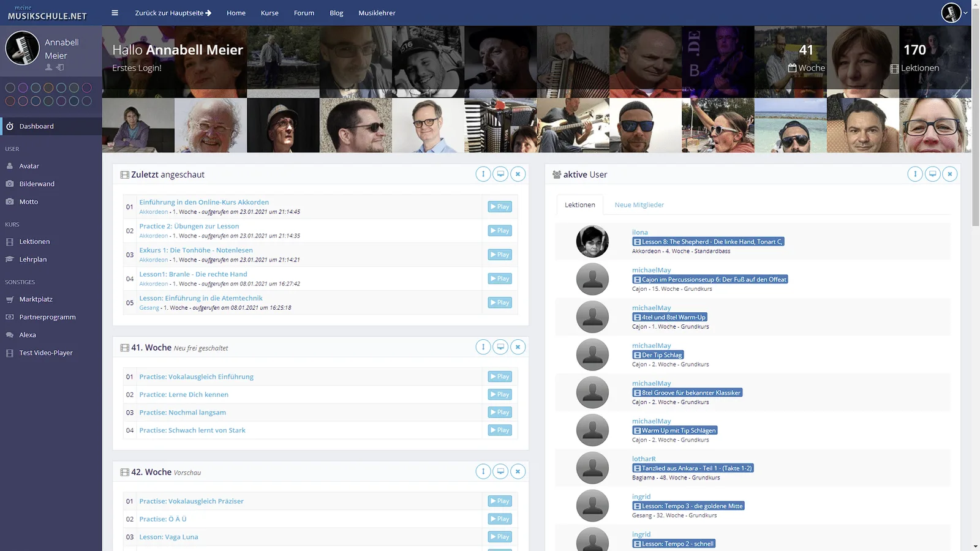The width and height of the screenshot is (980, 551).
Task: Choose the orange theme color circle
Action: (x=48, y=88)
